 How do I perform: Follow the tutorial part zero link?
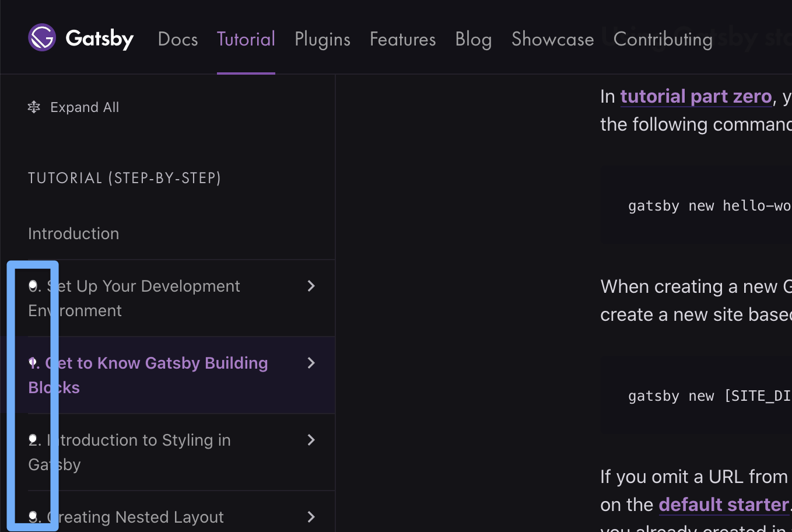[696, 96]
